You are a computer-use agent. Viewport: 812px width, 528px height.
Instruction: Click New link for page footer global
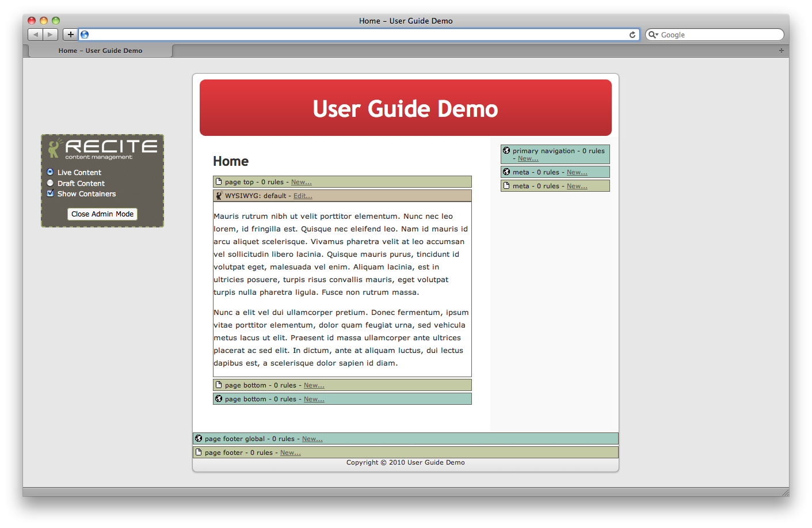[312, 439]
